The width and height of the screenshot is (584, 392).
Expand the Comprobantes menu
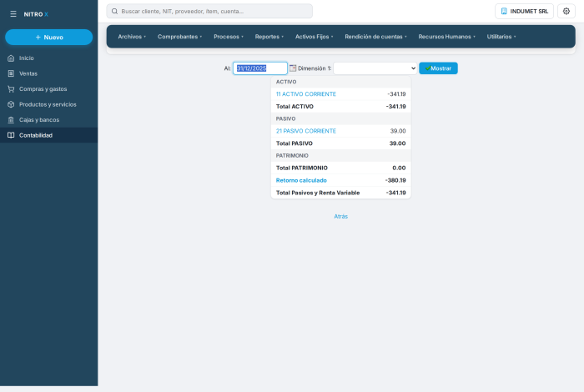point(179,37)
